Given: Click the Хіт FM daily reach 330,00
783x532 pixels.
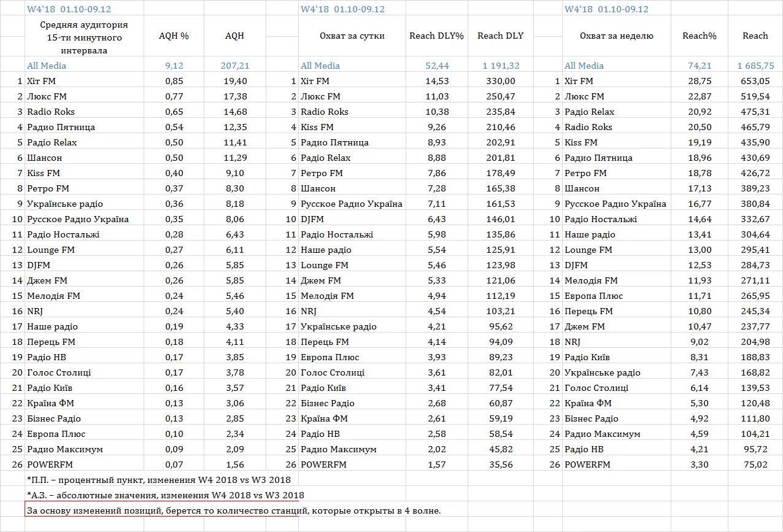Looking at the screenshot, I should point(500,81).
